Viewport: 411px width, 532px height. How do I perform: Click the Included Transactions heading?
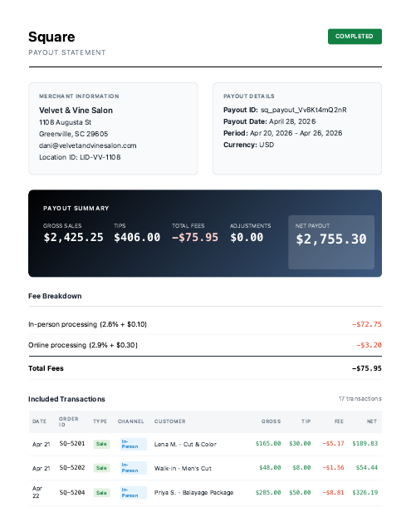[66, 399]
